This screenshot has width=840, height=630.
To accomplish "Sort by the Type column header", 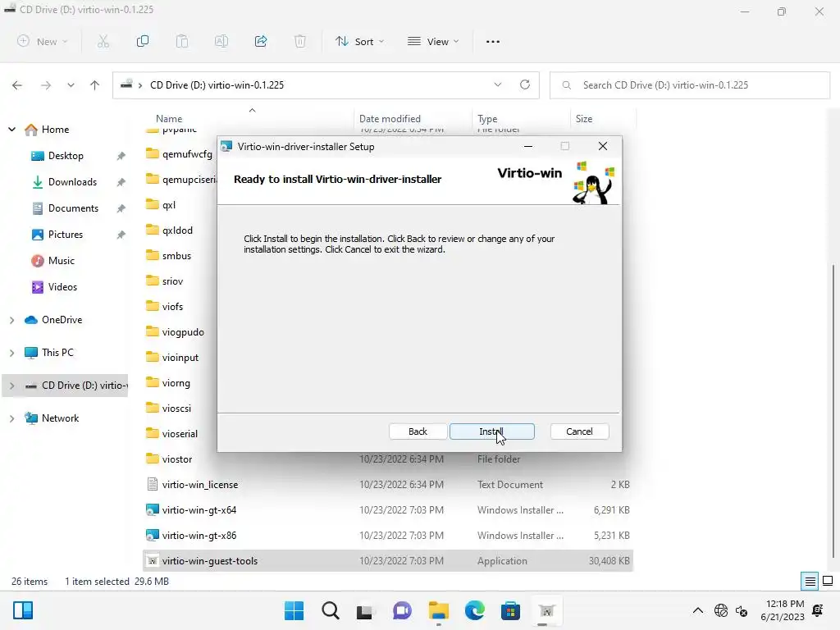I will coord(487,118).
